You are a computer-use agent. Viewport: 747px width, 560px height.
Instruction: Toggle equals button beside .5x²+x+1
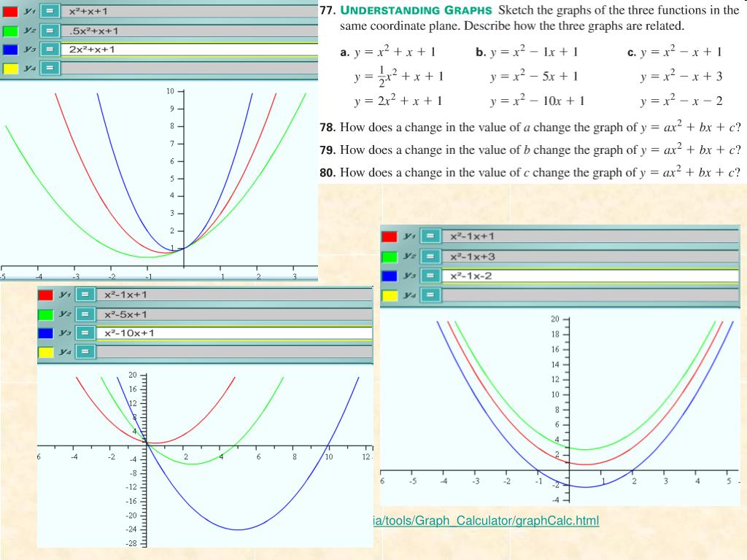click(x=50, y=31)
